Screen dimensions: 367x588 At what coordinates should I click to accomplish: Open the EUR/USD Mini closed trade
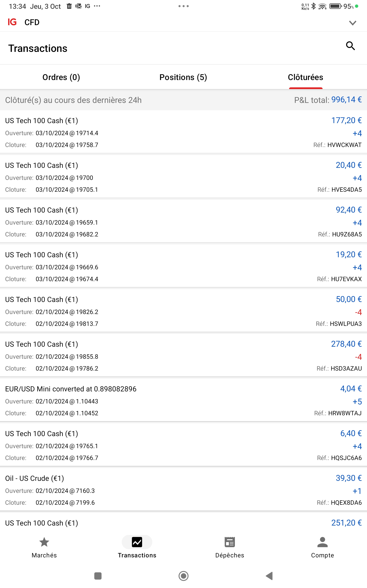tap(183, 401)
